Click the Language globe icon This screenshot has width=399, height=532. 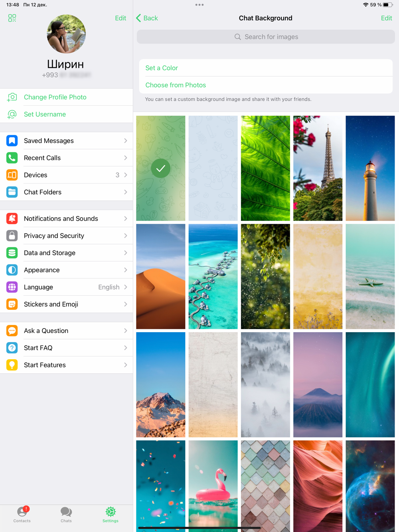coord(12,287)
